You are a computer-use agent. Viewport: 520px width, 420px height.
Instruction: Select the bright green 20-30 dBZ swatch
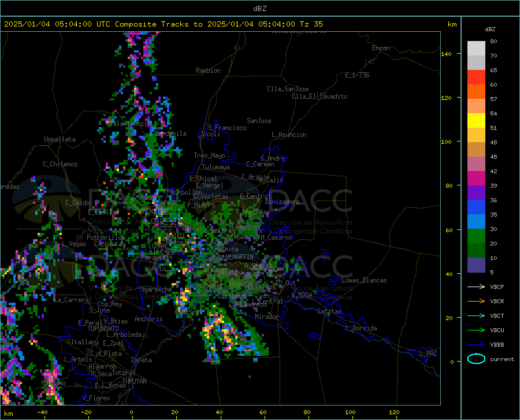pos(476,236)
